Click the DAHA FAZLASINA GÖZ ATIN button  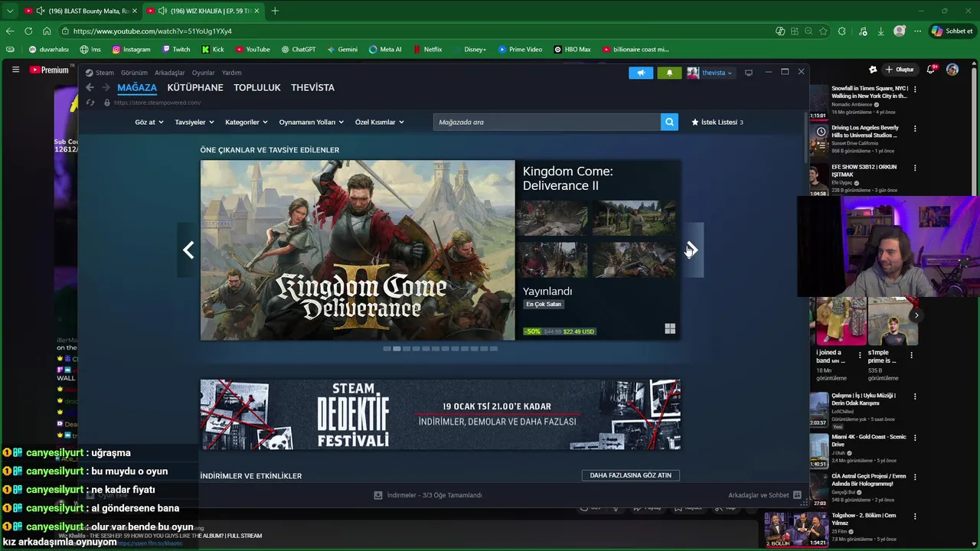coord(630,475)
